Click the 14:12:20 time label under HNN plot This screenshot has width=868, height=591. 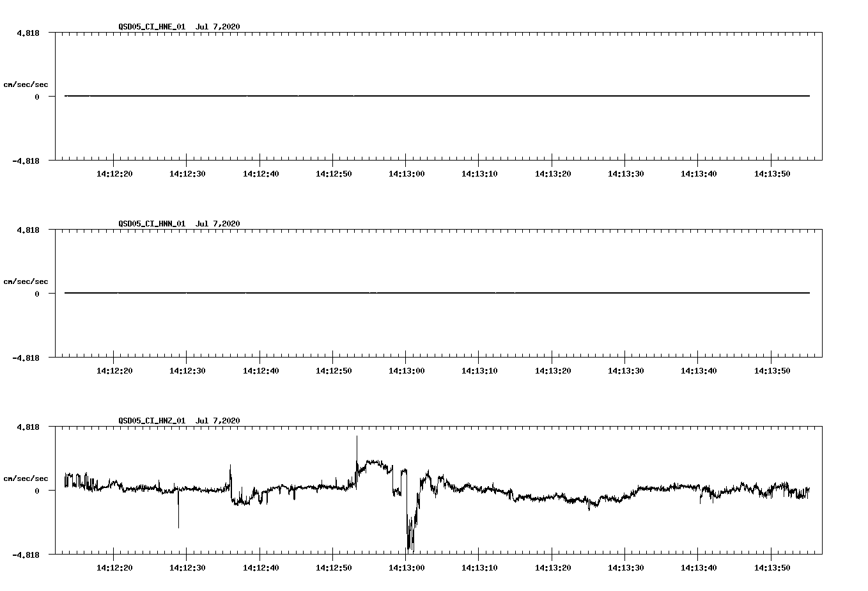tap(114, 371)
